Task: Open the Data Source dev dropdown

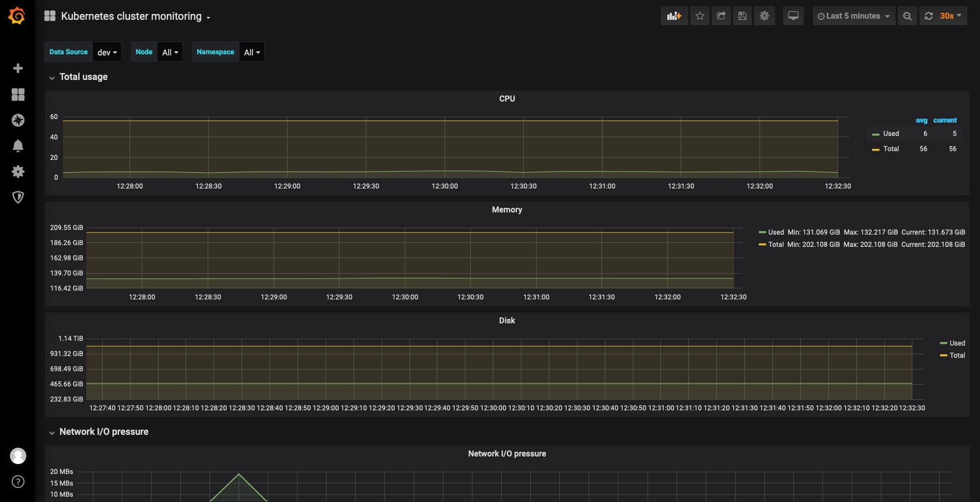Action: tap(107, 53)
